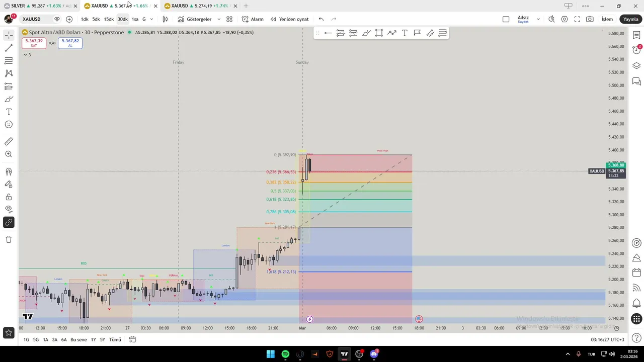This screenshot has height=362, width=644.
Task: Create an Alarm
Action: 253,19
